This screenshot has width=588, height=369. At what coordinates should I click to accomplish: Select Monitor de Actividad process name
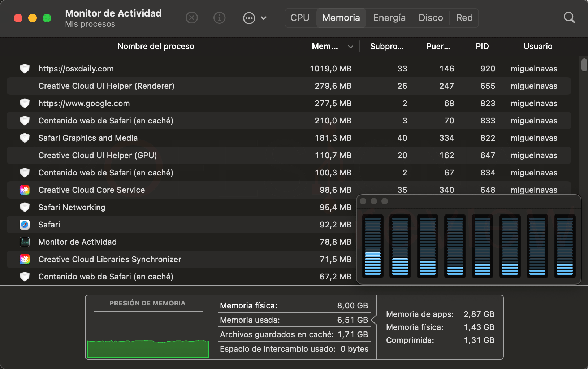point(77,242)
